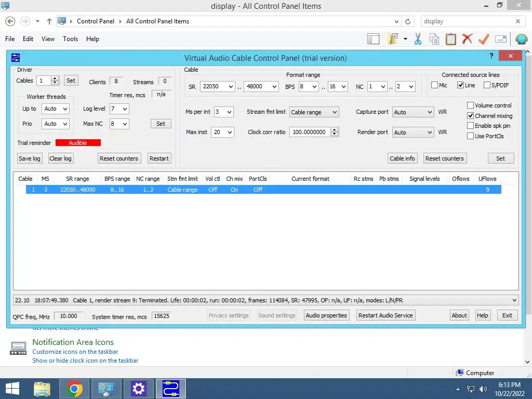Viewport: 532px width, 399px height.
Task: Click the Paste clipboard icon
Action: pyautogui.click(x=450, y=39)
